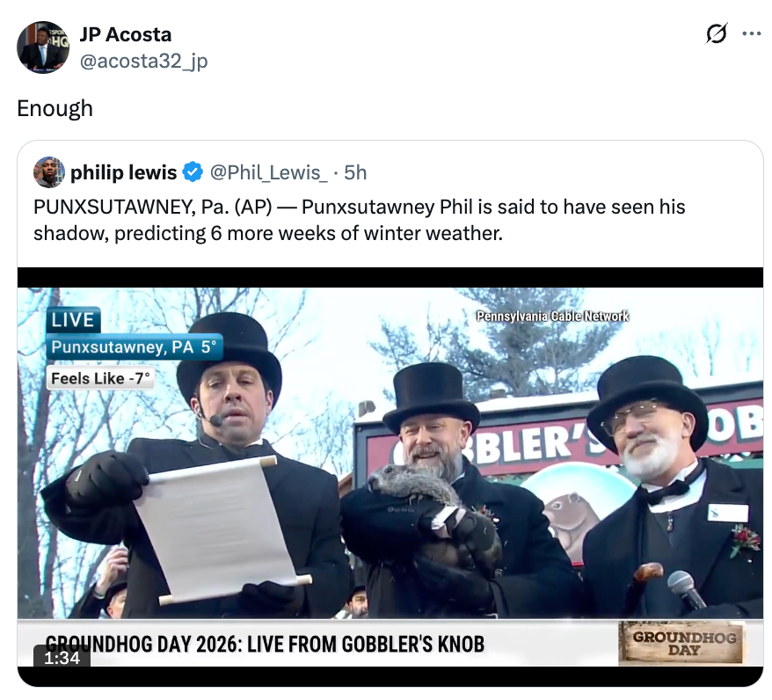Click the Feels Like -7° label
This screenshot has height=700, width=772.
click(100, 378)
